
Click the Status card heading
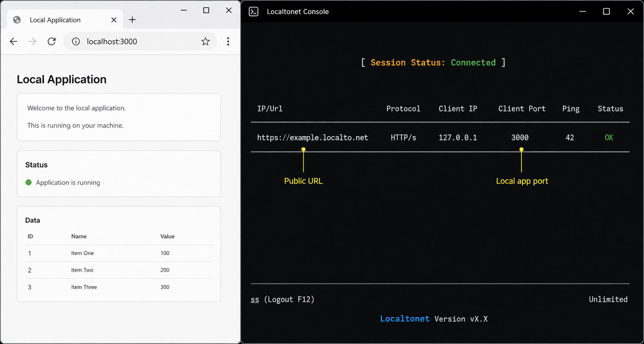coord(36,165)
